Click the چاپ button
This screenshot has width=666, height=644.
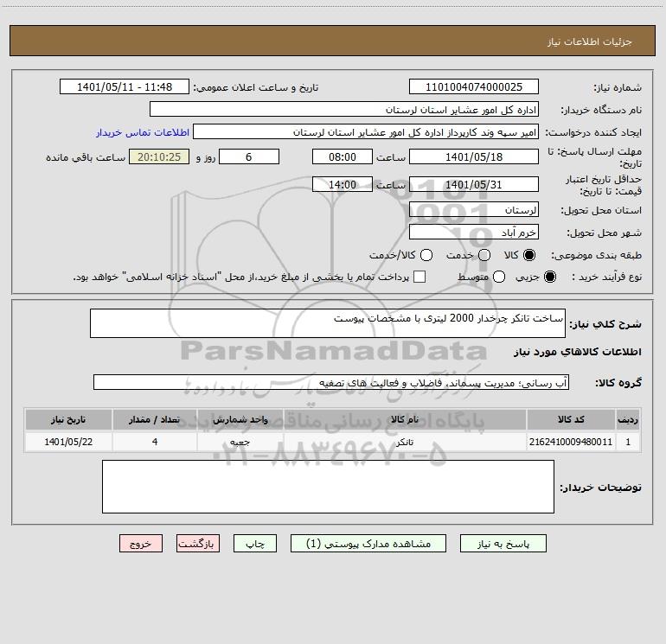pos(255,544)
